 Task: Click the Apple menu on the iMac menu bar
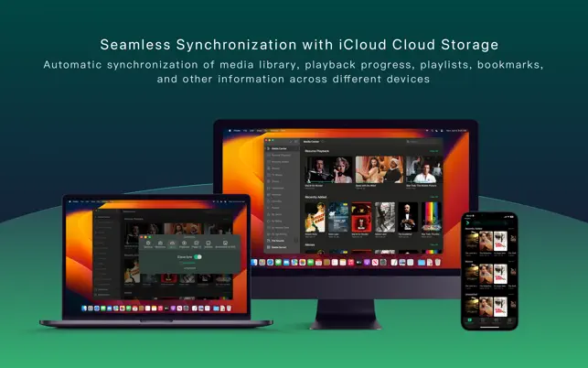[230, 131]
